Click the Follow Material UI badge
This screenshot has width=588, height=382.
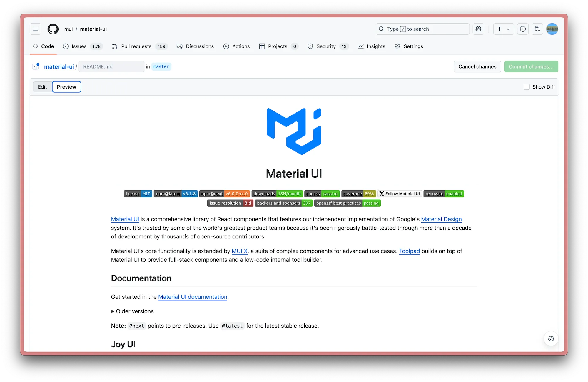point(400,194)
